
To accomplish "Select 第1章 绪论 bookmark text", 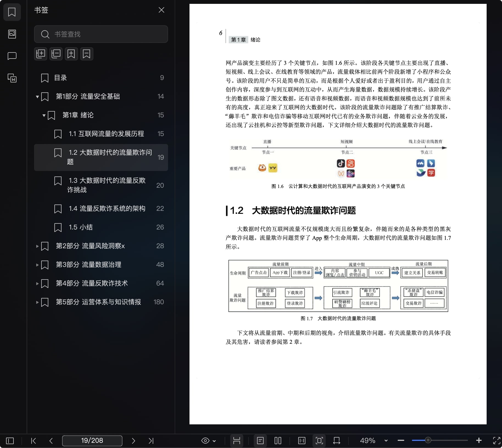I will click(x=78, y=115).
